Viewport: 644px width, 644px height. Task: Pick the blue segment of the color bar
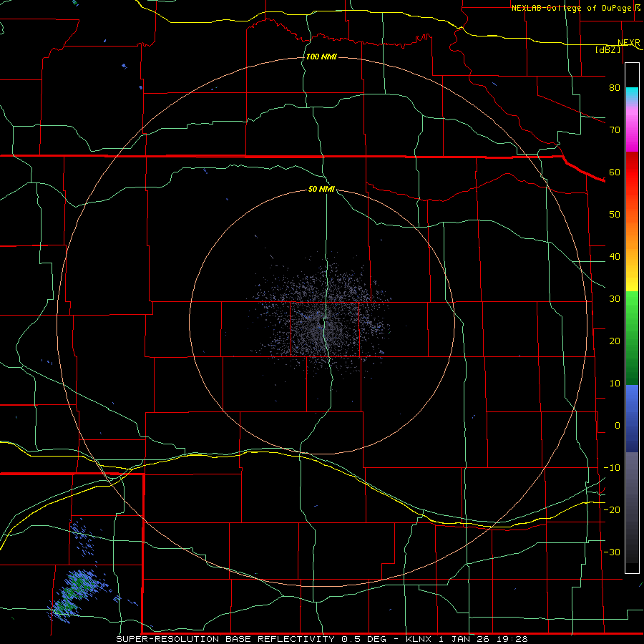pos(632,418)
